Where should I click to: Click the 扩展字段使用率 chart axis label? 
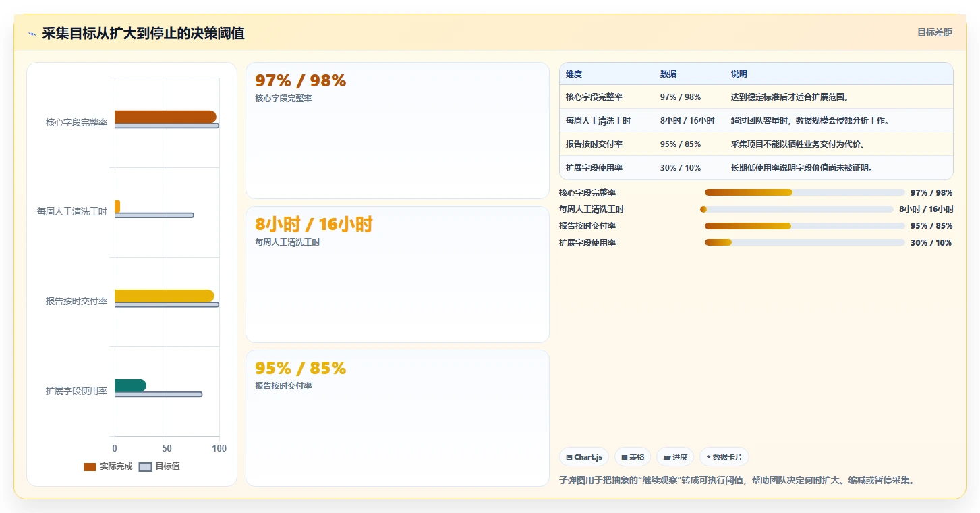click(x=77, y=391)
